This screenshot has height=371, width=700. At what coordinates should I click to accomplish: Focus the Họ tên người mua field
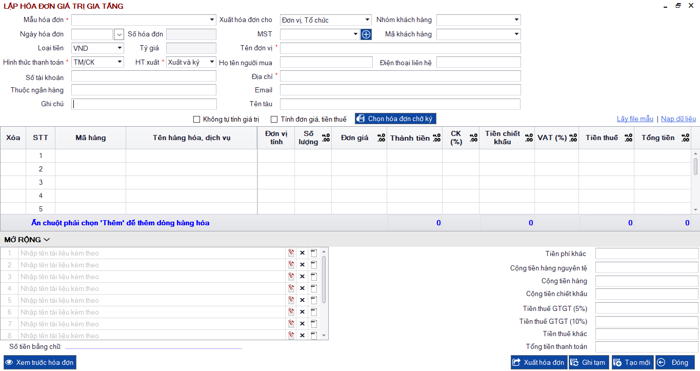[326, 62]
